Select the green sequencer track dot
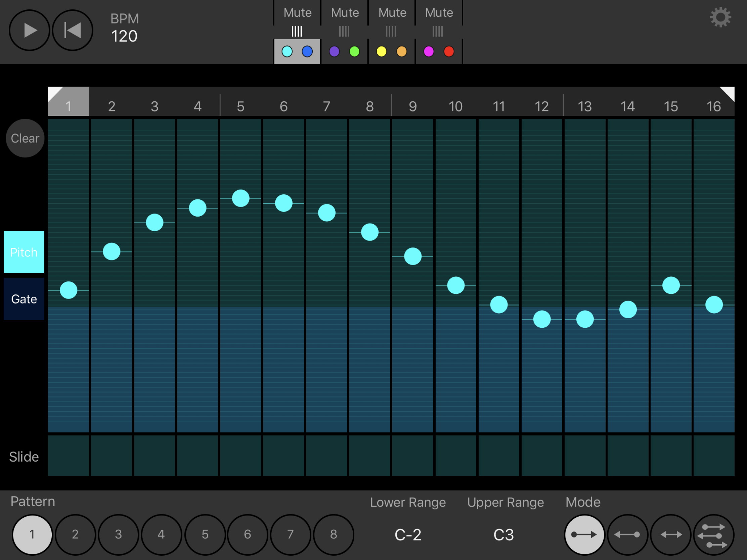 click(x=355, y=52)
